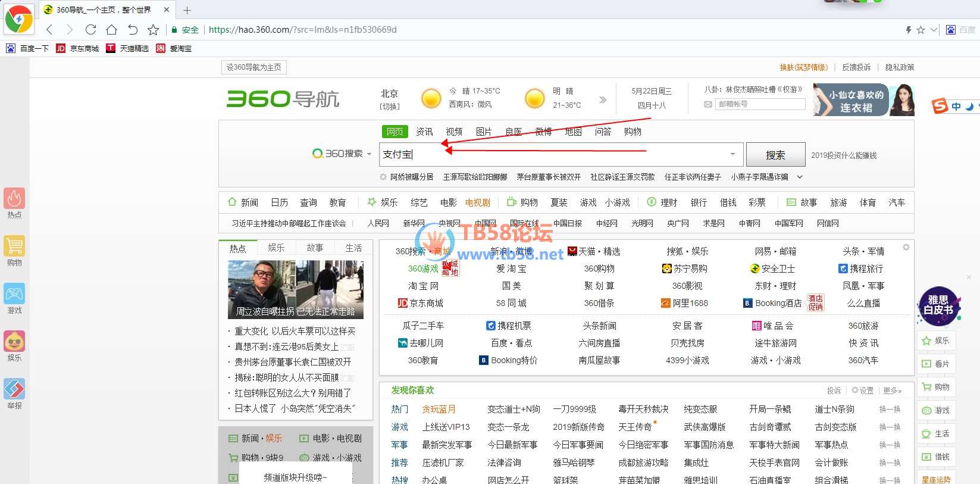
Task: Click the gear icon in site grid
Action: [906, 247]
